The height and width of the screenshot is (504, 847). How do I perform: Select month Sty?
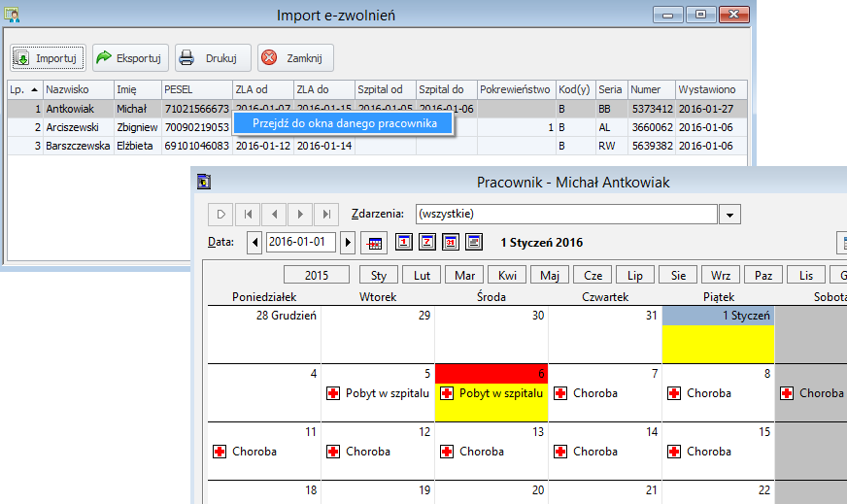coord(379,275)
